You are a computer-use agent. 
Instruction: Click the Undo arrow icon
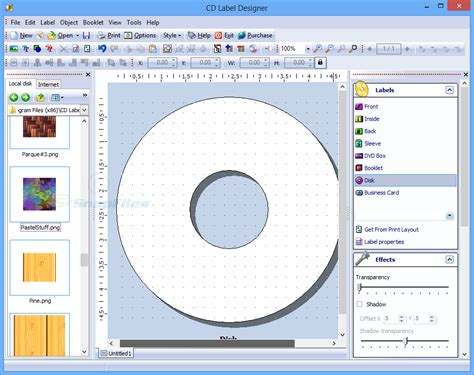(102, 49)
